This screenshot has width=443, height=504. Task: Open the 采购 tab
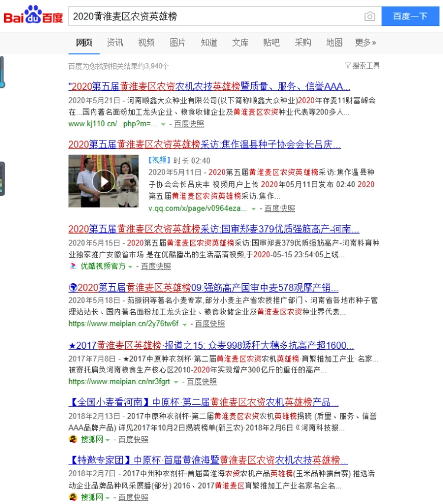[x=303, y=42]
